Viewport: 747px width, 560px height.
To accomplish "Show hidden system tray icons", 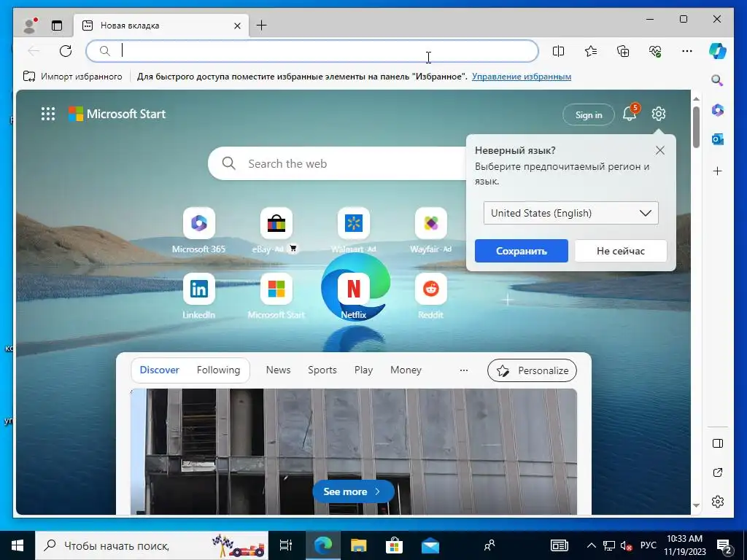I will click(591, 545).
